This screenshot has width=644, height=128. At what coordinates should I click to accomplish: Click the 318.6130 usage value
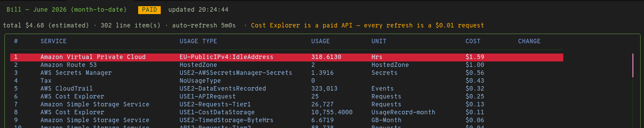tap(326, 57)
